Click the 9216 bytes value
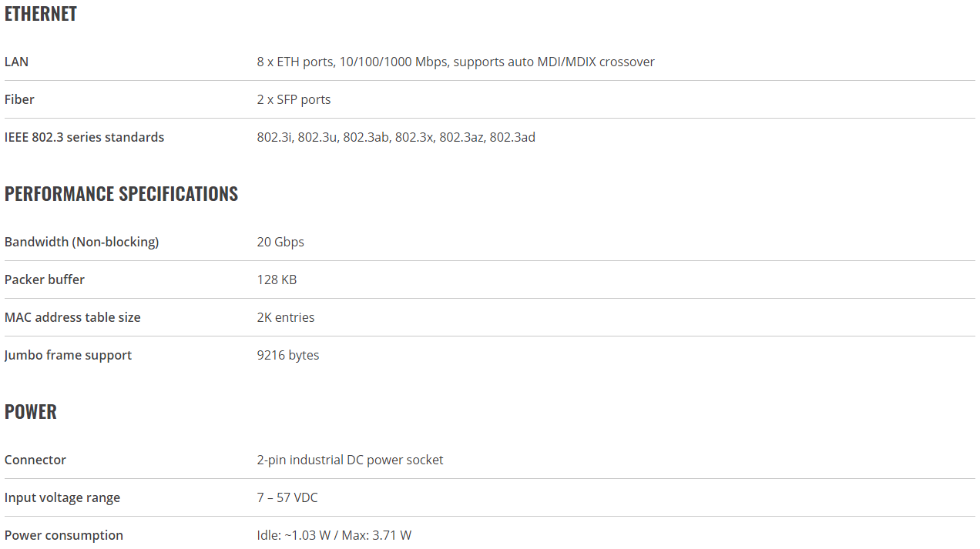 (x=288, y=355)
